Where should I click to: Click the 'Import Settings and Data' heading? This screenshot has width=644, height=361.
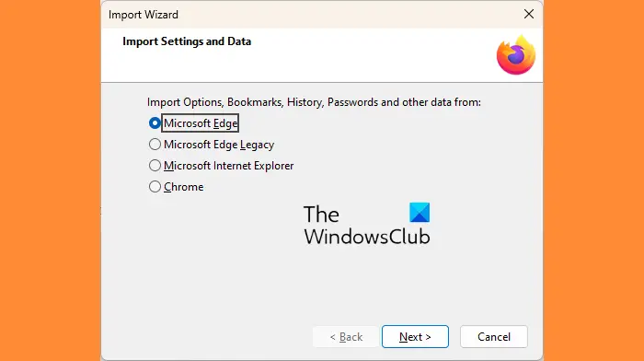click(187, 41)
